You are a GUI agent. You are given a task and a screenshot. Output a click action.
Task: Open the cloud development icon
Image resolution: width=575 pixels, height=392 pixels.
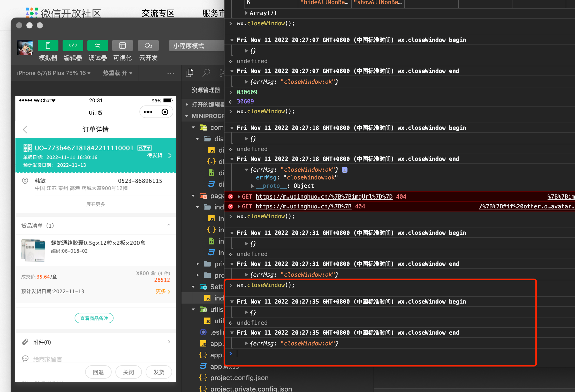[x=148, y=46]
